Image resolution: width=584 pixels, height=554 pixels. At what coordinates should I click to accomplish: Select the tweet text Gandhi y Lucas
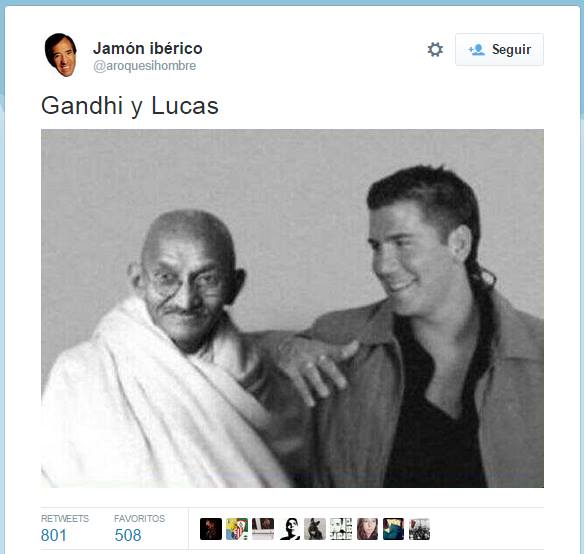130,106
